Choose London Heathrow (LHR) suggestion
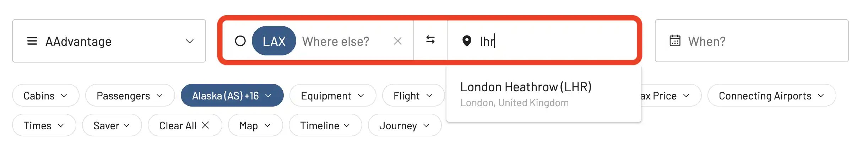 (x=544, y=94)
